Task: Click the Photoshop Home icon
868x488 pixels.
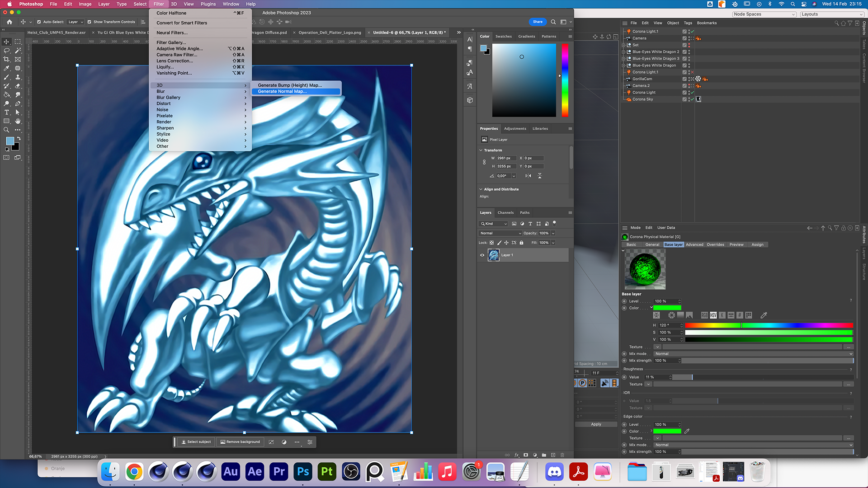Action: coord(9,22)
